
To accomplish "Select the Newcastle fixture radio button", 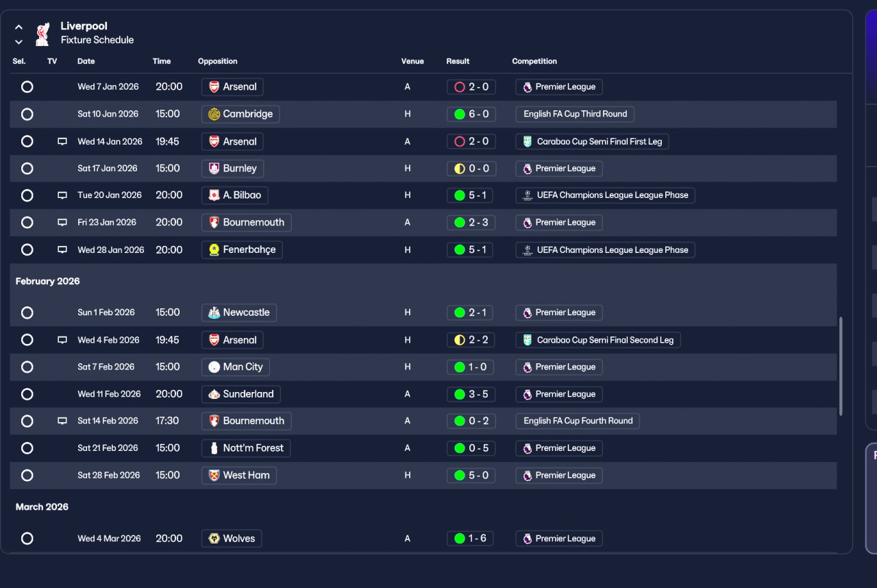I will 27,313.
